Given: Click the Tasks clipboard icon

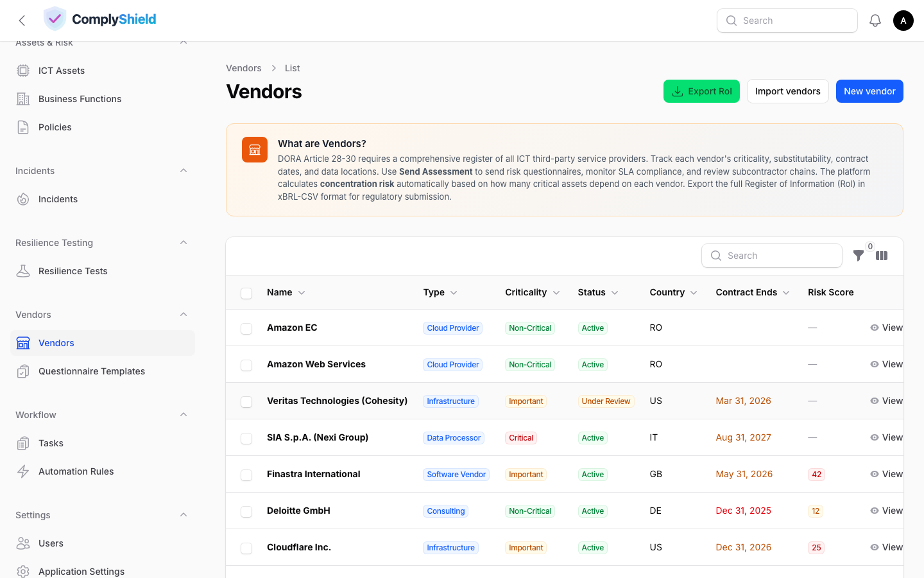Looking at the screenshot, I should click(x=23, y=443).
